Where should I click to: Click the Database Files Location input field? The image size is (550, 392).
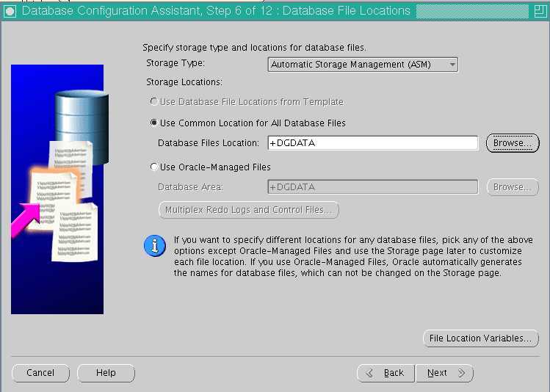(x=372, y=143)
